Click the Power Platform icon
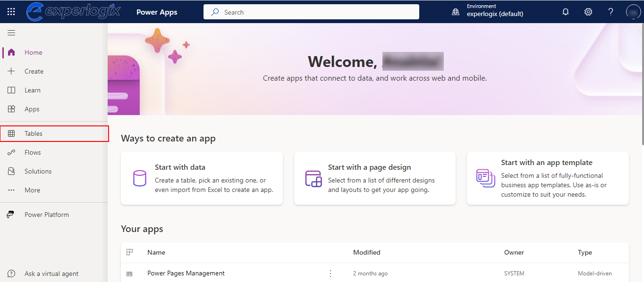Screen dimensions: 644x282 click(11, 215)
